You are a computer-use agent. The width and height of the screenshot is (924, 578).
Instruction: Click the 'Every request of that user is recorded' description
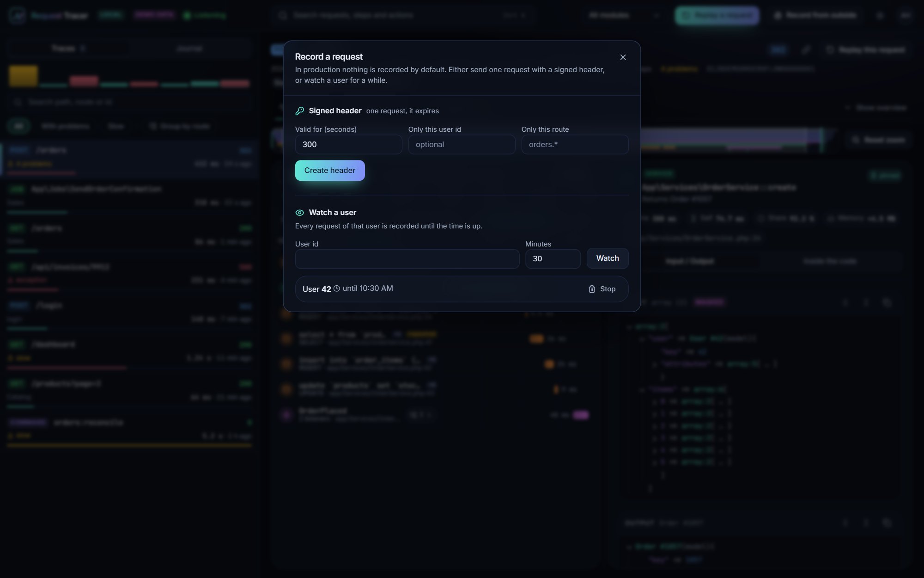coord(389,226)
